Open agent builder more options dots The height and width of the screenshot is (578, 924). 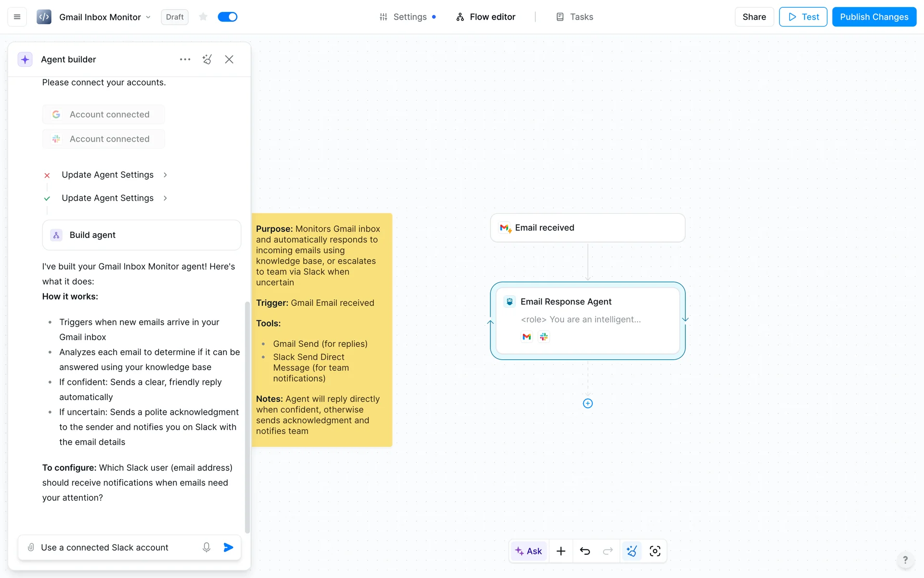point(185,59)
